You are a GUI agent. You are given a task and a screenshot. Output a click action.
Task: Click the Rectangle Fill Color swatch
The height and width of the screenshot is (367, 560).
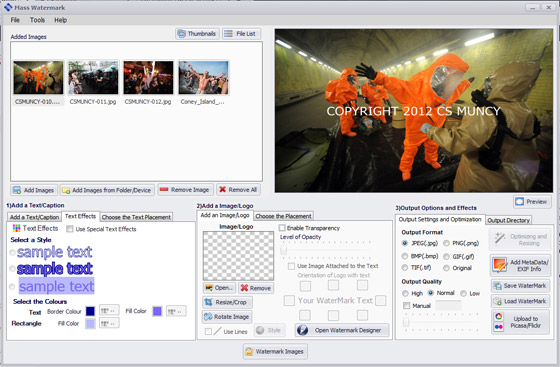click(x=90, y=323)
